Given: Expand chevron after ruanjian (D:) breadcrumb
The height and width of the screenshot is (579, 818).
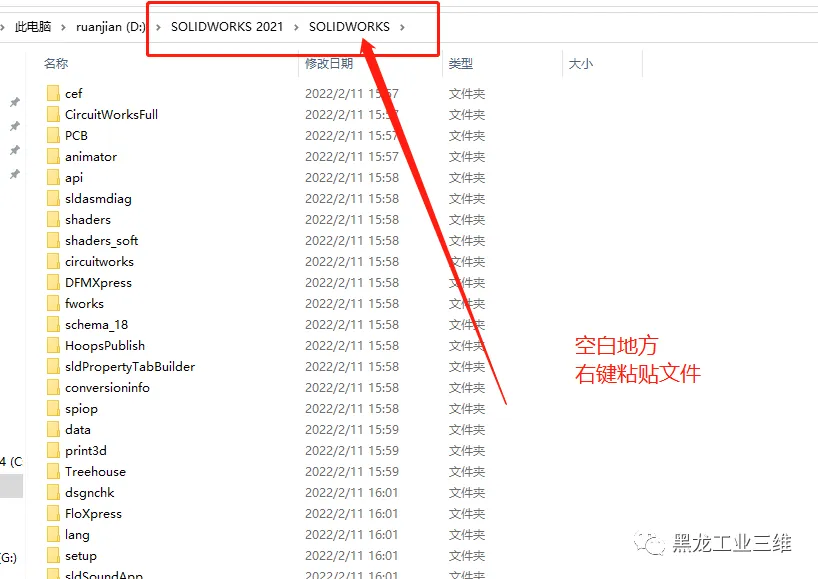Looking at the screenshot, I should point(158,27).
